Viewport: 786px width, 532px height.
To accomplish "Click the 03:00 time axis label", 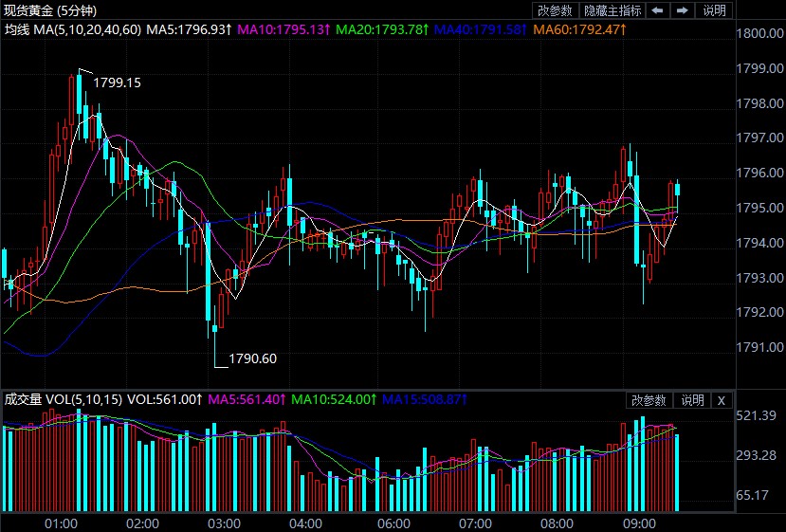I will (x=224, y=524).
